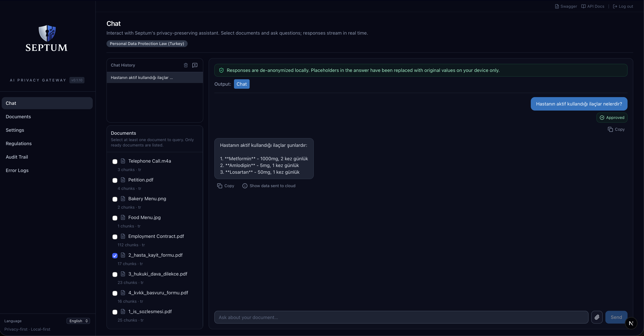Image resolution: width=644 pixels, height=336 pixels.
Task: Focus the 'Ask about your document' input field
Action: click(x=401, y=317)
